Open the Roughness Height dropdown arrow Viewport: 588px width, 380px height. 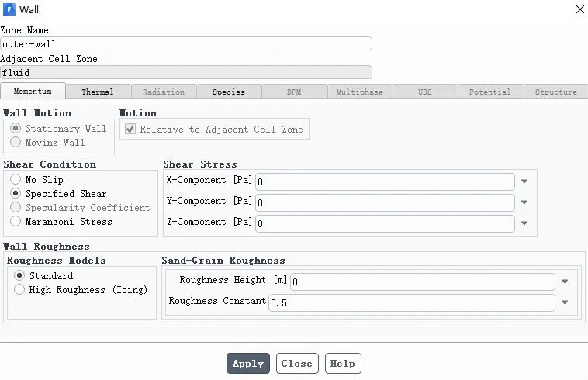[565, 282]
